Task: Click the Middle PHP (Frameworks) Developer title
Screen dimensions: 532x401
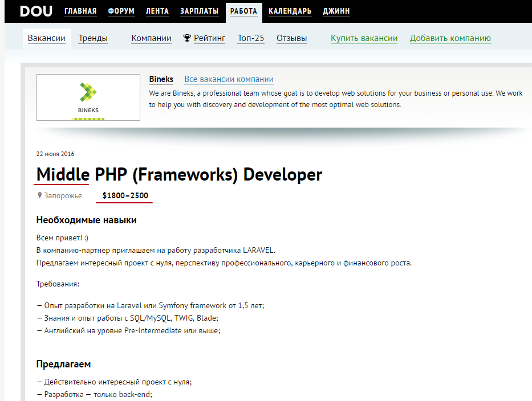Action: [x=179, y=174]
